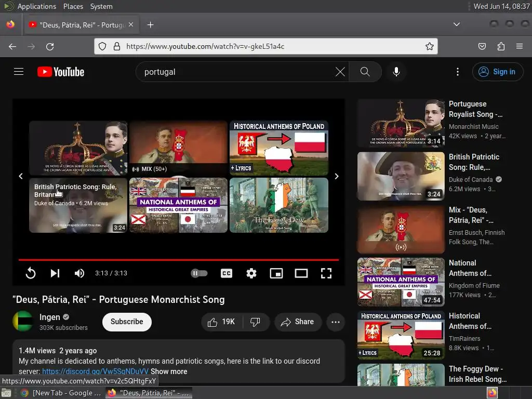Enable miniplayer mode
This screenshot has width=532, height=399.
[276, 273]
